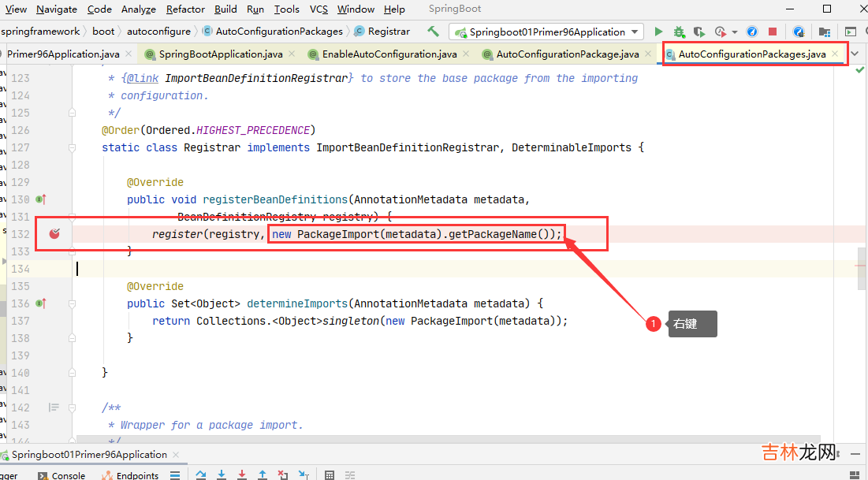Open the Endpoints debug tab
This screenshot has width=868, height=480.
131,475
